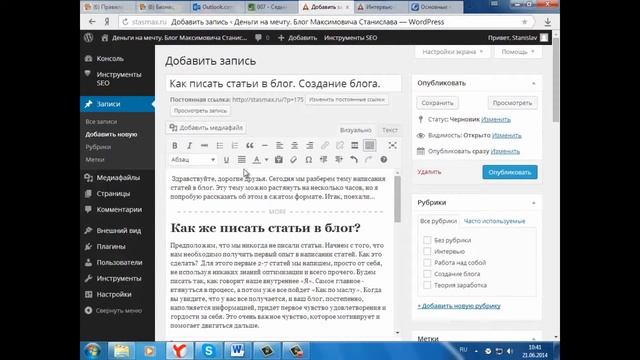640x360 pixels.
Task: Align text right
Action: pyautogui.click(x=310, y=146)
